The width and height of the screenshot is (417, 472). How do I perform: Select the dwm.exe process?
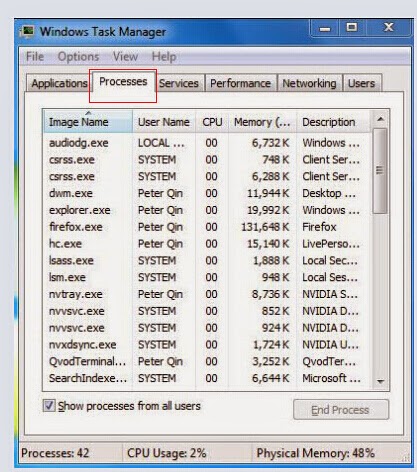pos(207,193)
